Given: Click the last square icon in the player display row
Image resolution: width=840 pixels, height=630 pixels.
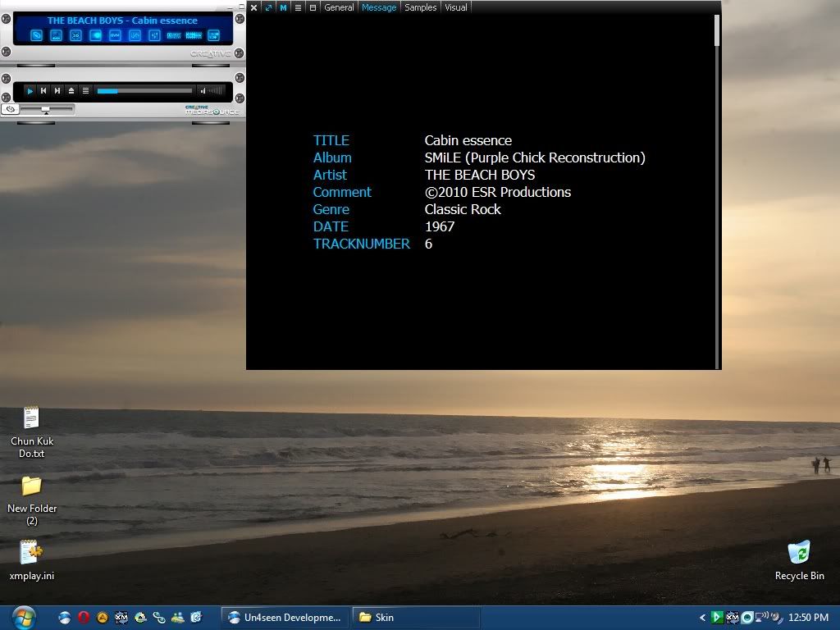Looking at the screenshot, I should pos(214,36).
